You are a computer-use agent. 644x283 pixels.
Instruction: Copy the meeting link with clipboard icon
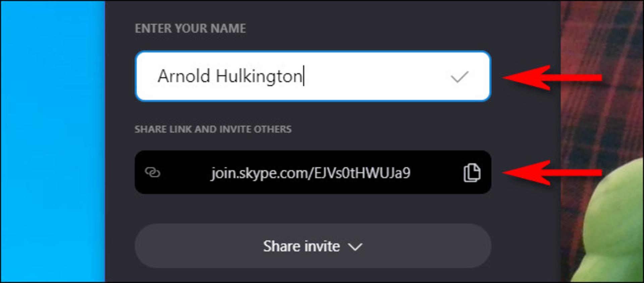(x=472, y=173)
